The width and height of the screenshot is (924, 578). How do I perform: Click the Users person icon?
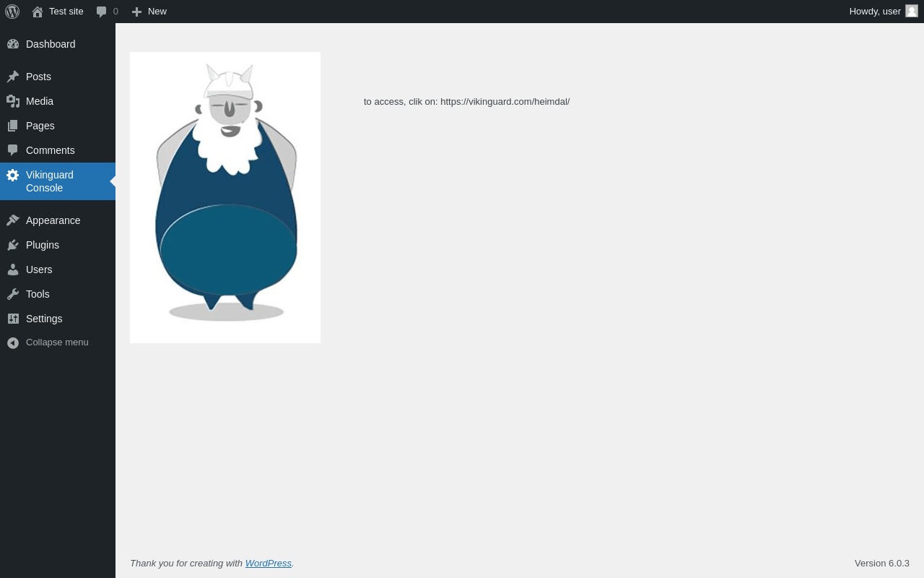coord(13,269)
